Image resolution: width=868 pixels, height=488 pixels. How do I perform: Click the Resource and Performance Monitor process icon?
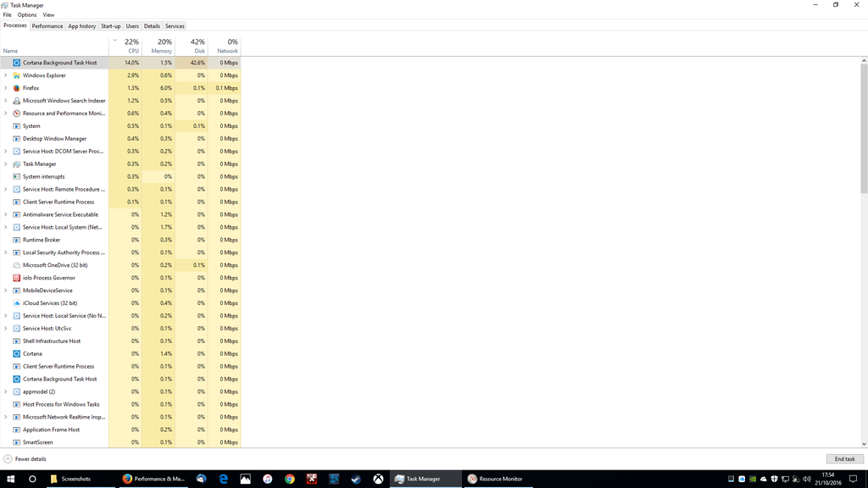(17, 114)
